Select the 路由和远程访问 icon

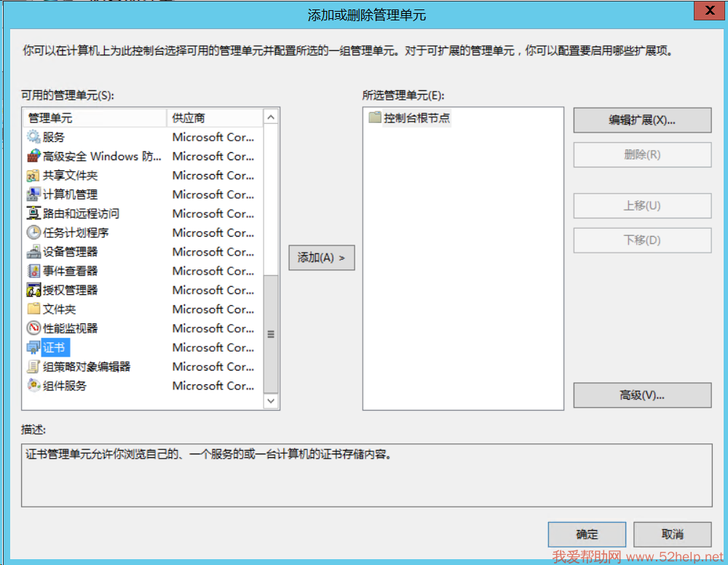(33, 213)
